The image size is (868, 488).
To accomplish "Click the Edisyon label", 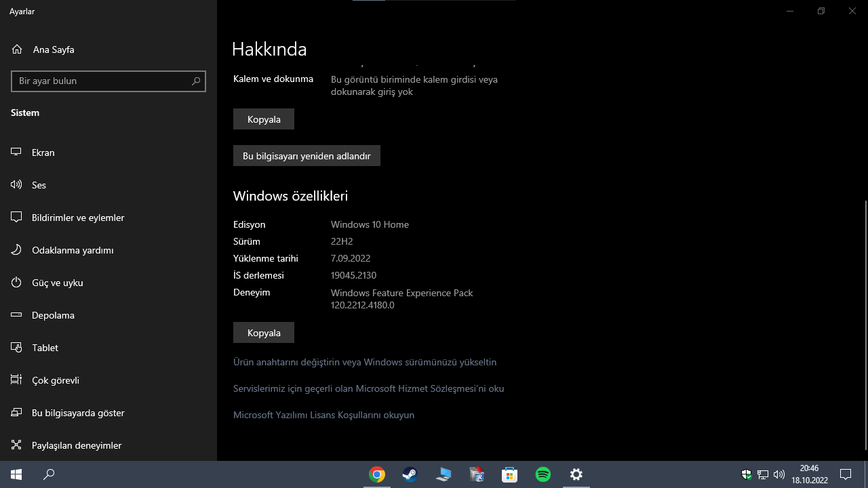I will click(250, 224).
